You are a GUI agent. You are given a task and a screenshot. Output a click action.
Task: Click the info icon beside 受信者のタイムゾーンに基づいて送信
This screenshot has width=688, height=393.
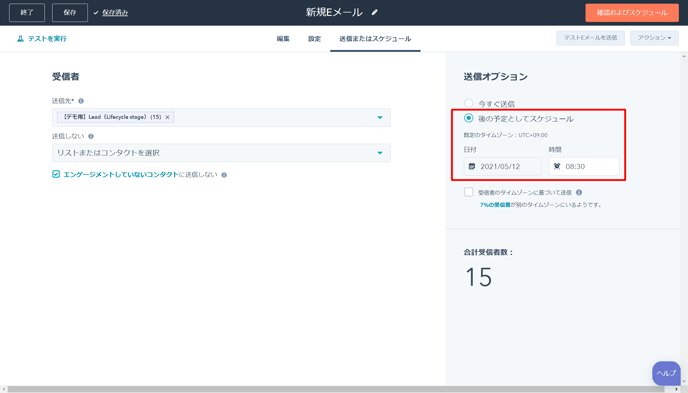pyautogui.click(x=579, y=192)
